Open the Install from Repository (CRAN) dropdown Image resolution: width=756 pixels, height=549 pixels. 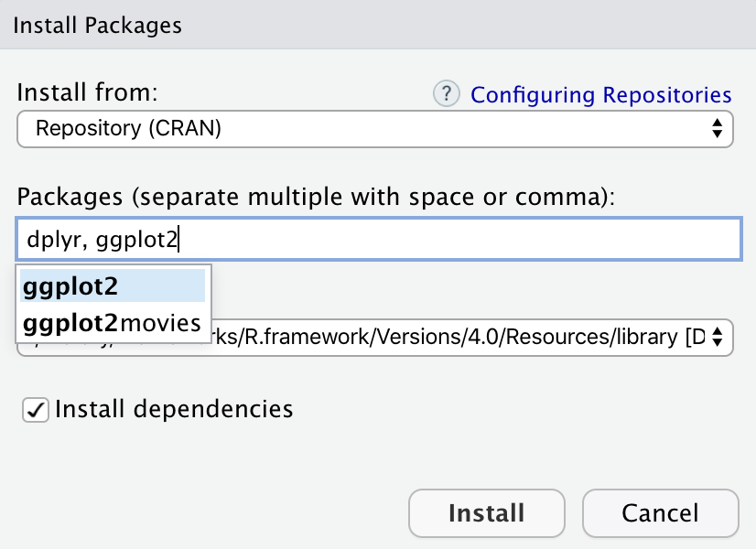pyautogui.click(x=375, y=129)
